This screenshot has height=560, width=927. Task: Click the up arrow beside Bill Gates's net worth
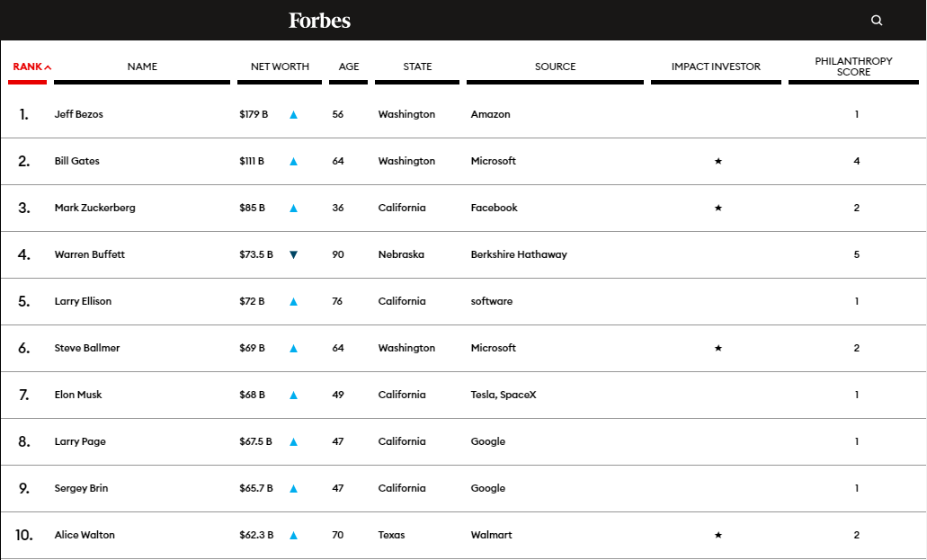pyautogui.click(x=293, y=162)
